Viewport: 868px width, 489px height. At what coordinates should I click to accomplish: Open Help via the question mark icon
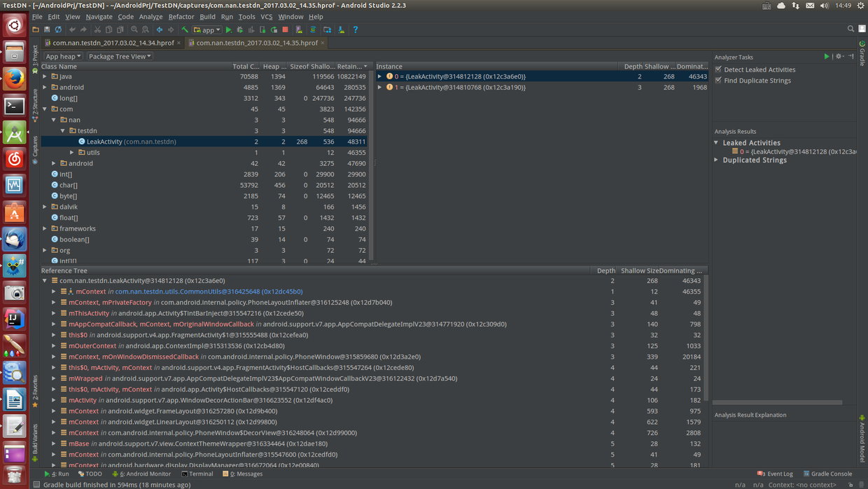(x=356, y=30)
